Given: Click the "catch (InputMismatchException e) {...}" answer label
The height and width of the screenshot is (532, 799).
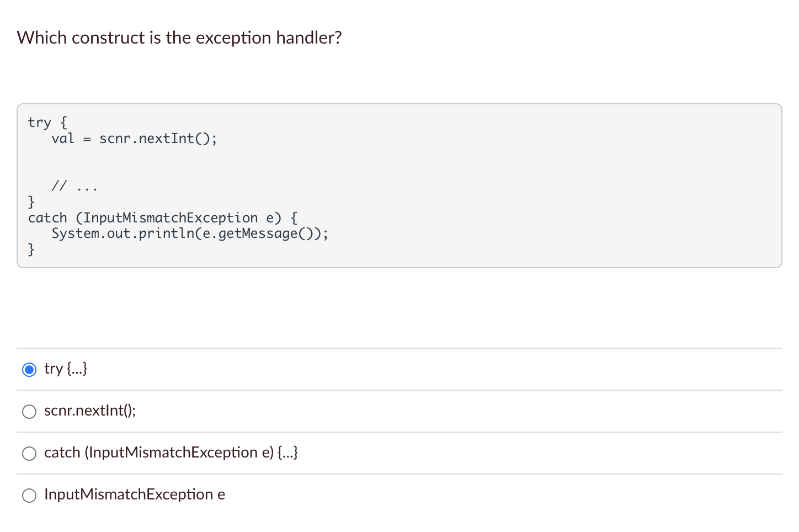Looking at the screenshot, I should (x=171, y=453).
